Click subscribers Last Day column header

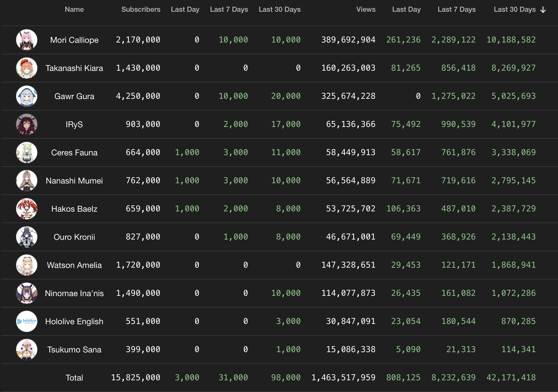pos(185,9)
